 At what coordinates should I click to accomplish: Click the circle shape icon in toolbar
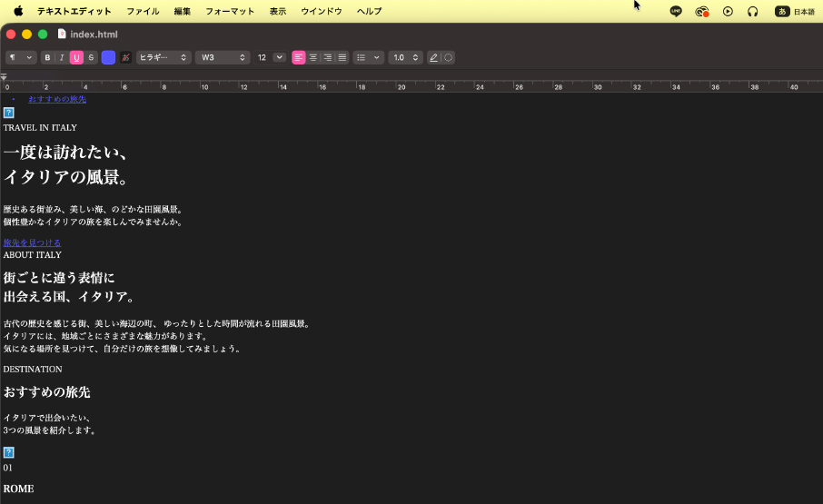point(448,58)
